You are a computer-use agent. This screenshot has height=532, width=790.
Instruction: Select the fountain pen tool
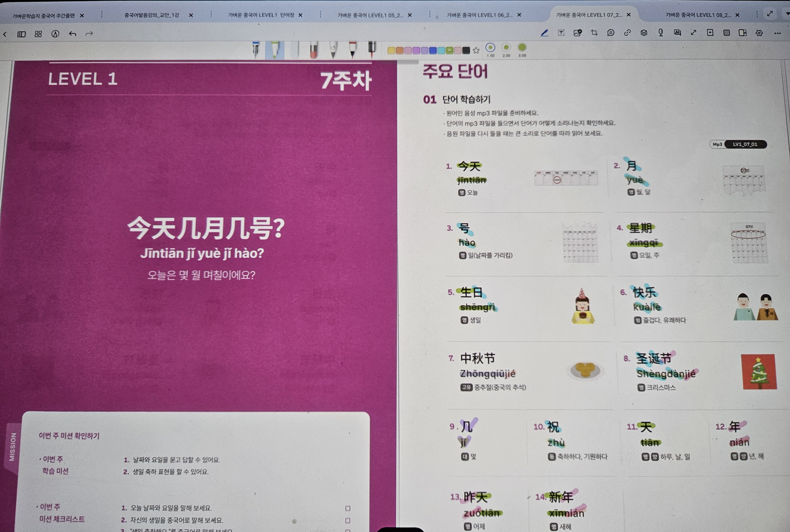pos(256,50)
